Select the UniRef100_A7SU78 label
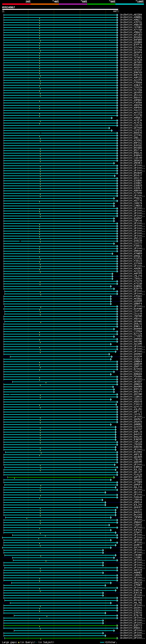This screenshot has width=146, height=644. pos(131,281)
